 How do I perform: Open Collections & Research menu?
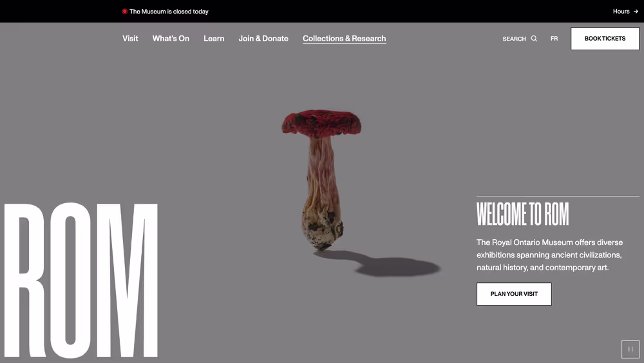(x=344, y=39)
